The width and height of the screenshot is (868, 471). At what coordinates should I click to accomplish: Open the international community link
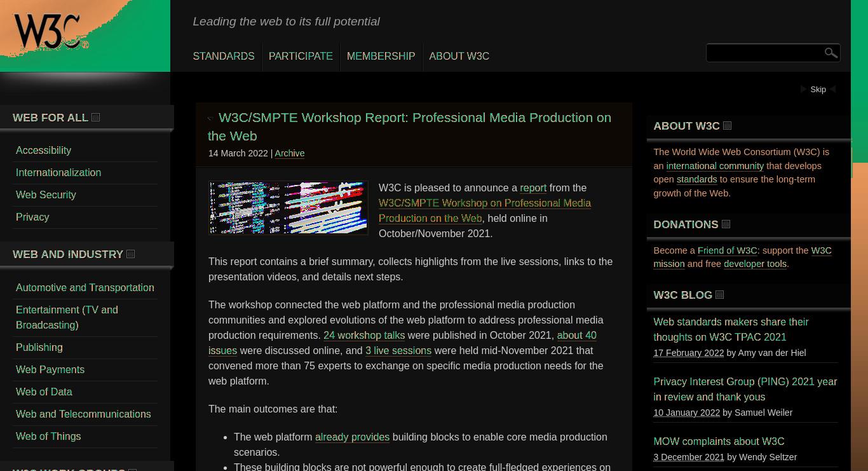[x=715, y=166]
